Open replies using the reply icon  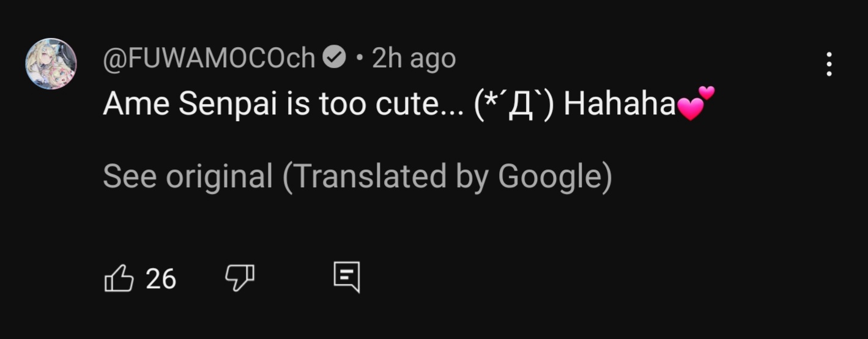[x=346, y=278]
